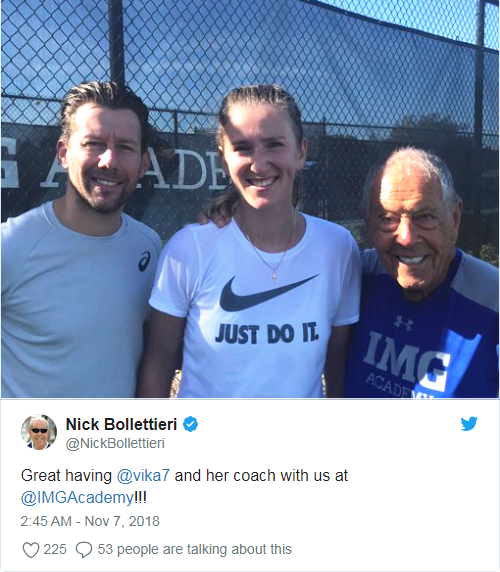Open the 2:45 AM - Nov 7, 2018 timestamp

click(90, 521)
